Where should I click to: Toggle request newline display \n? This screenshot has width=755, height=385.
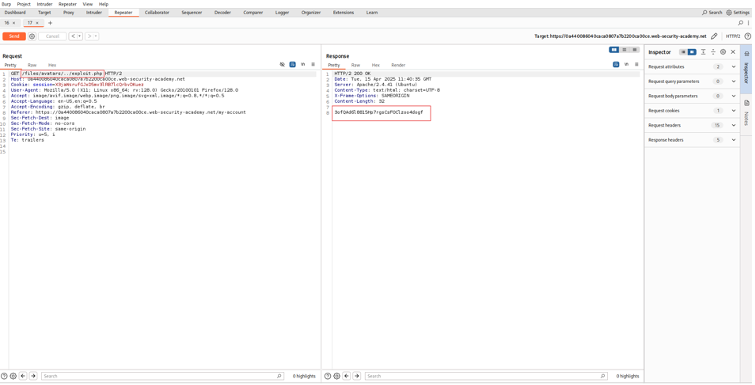(x=303, y=64)
